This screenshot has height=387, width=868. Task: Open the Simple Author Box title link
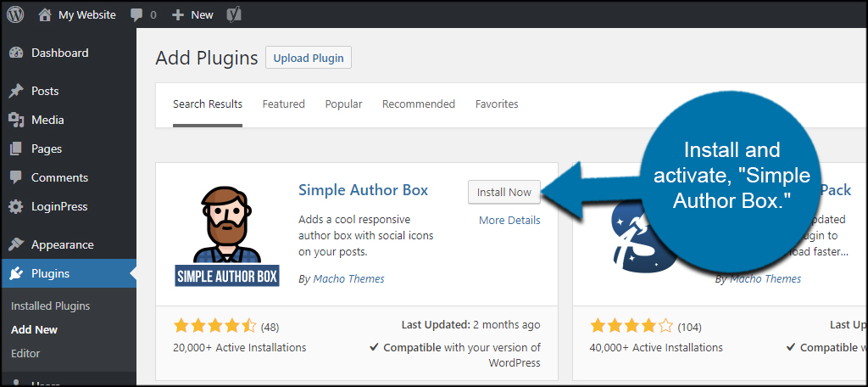[x=363, y=190]
